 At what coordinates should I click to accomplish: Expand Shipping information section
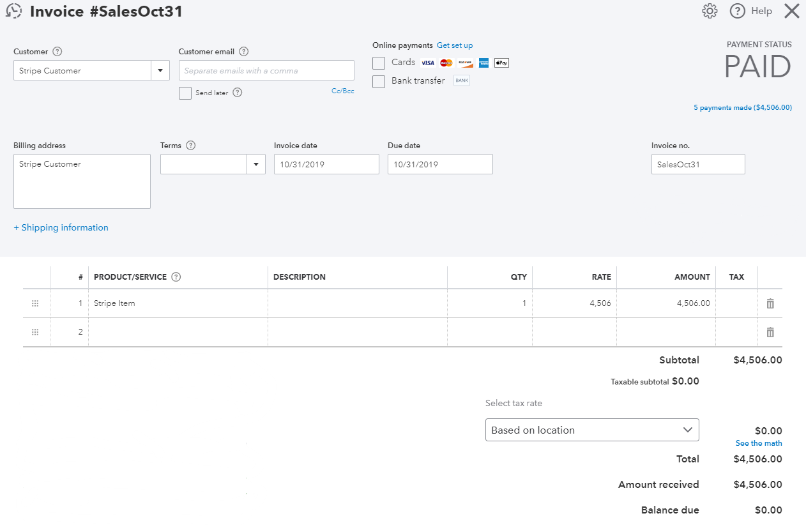coord(61,227)
